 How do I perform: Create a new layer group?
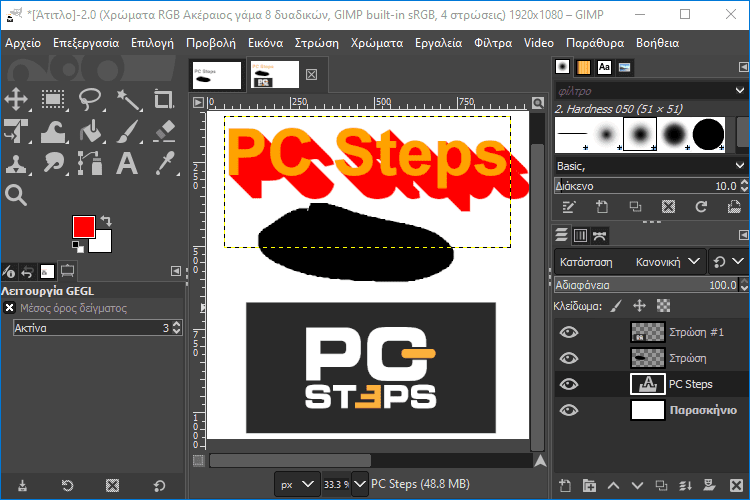click(x=589, y=486)
